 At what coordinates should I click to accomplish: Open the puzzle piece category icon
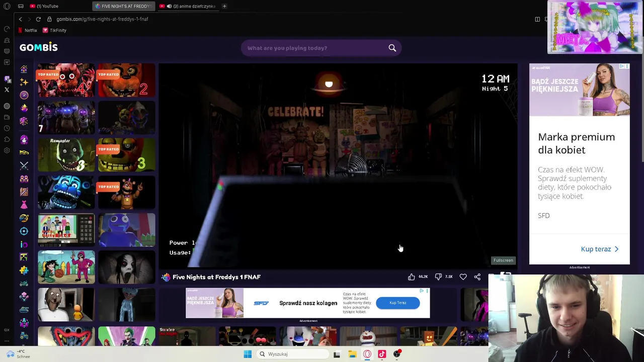pos(24,270)
